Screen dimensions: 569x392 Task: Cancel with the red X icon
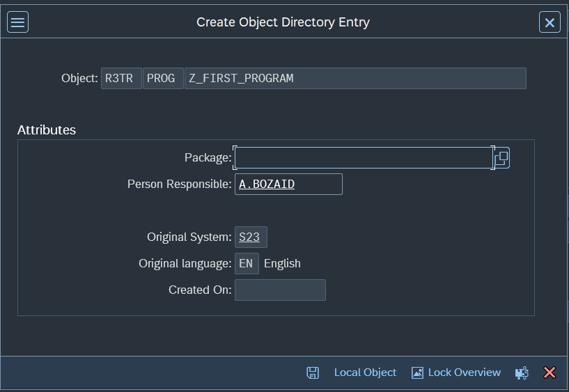coord(549,373)
